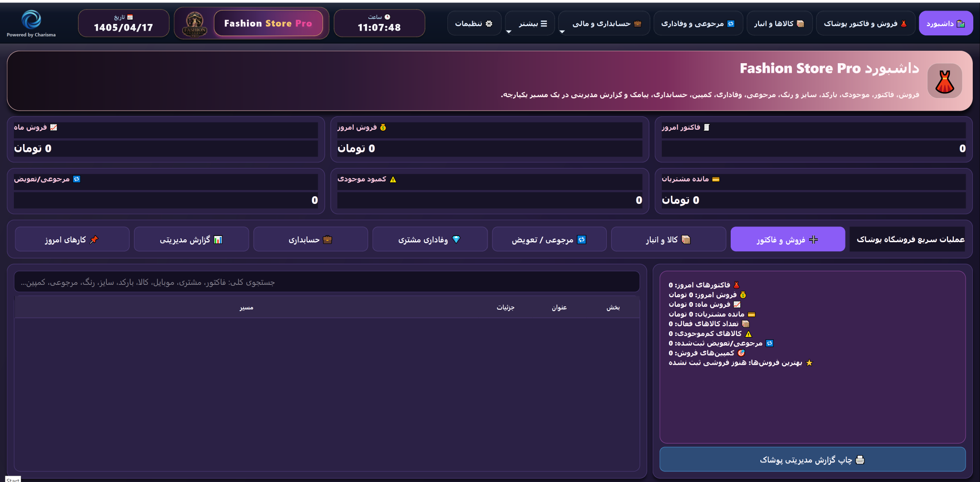Click the تعداد کالاهای فعال: 0 line
This screenshot has width=980, height=482.
[709, 324]
